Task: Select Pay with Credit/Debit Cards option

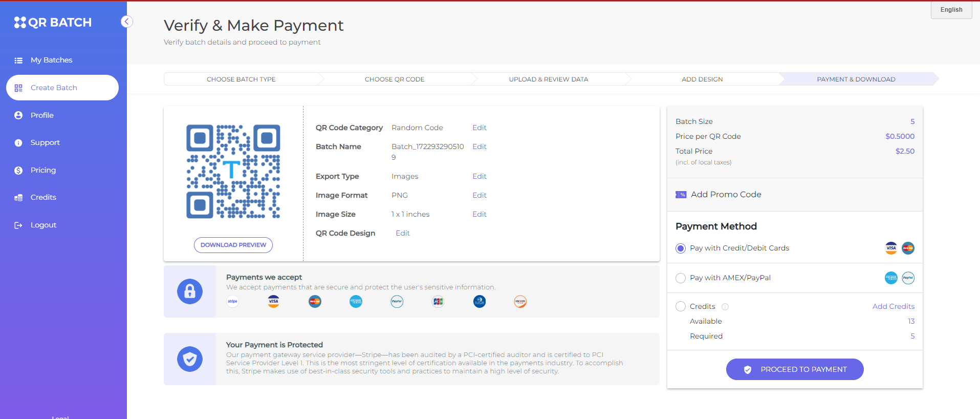Action: [x=681, y=248]
